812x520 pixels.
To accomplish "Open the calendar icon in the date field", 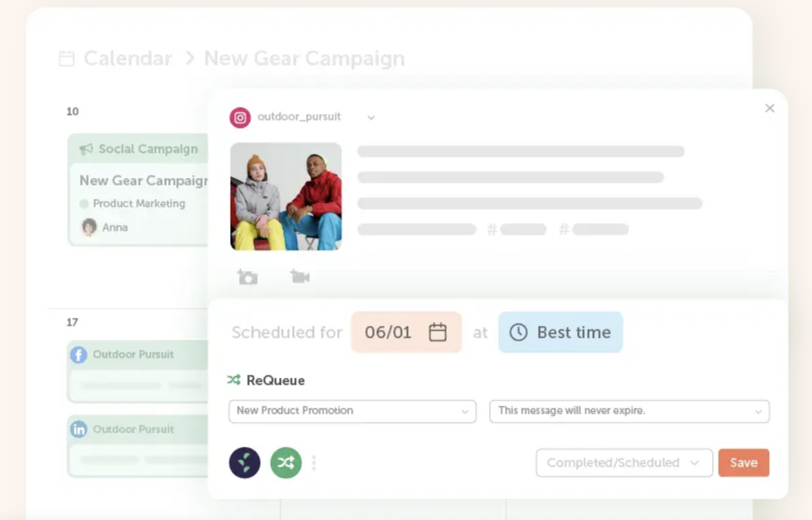I will [437, 332].
